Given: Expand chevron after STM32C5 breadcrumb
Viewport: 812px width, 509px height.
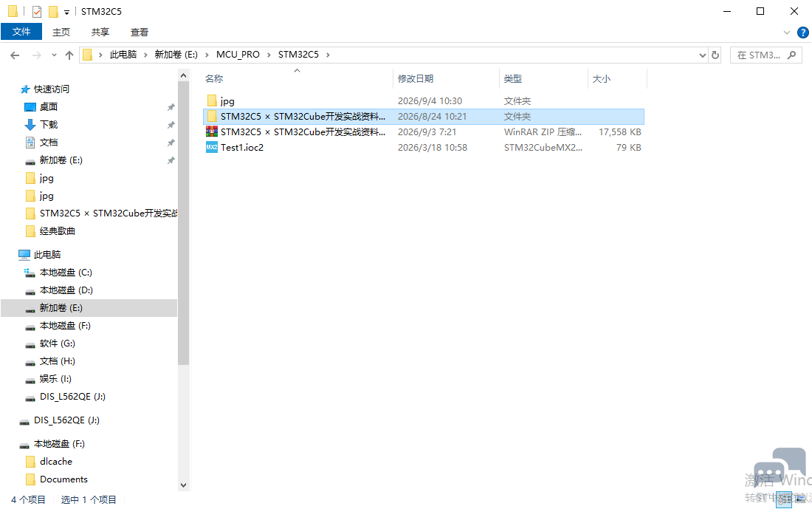Looking at the screenshot, I should tap(328, 55).
